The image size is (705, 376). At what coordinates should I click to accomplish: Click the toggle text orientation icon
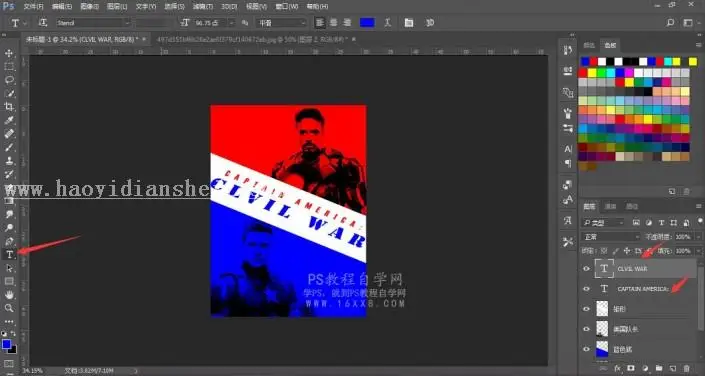pyautogui.click(x=43, y=22)
